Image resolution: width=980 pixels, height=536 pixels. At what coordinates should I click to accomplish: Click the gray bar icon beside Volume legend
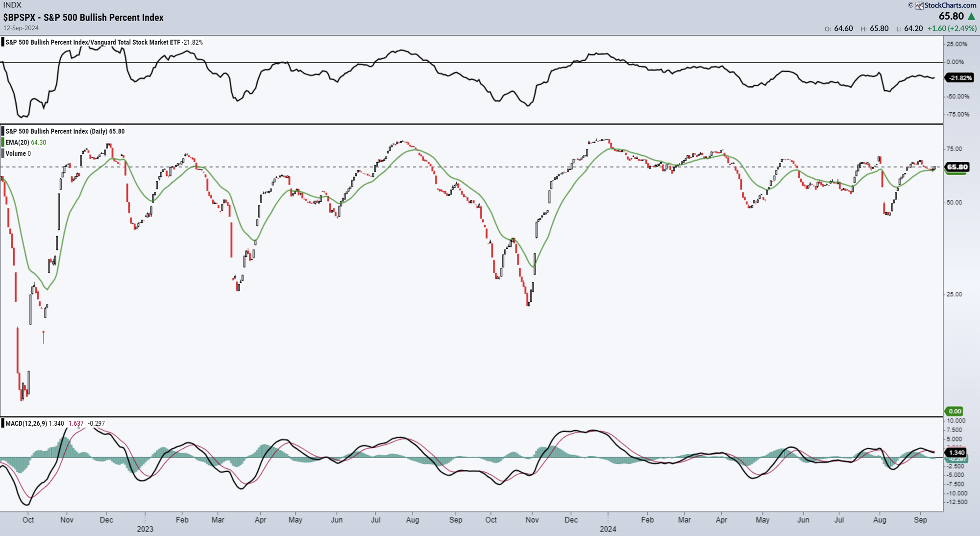(x=4, y=153)
